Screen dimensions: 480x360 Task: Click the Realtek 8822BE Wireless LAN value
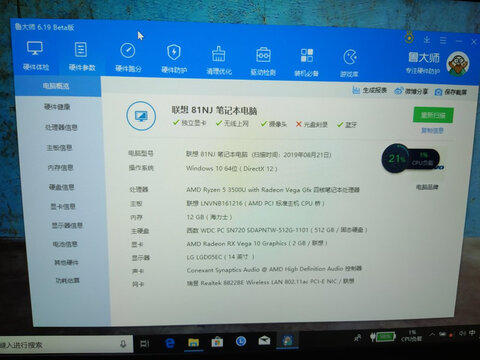[x=270, y=282]
